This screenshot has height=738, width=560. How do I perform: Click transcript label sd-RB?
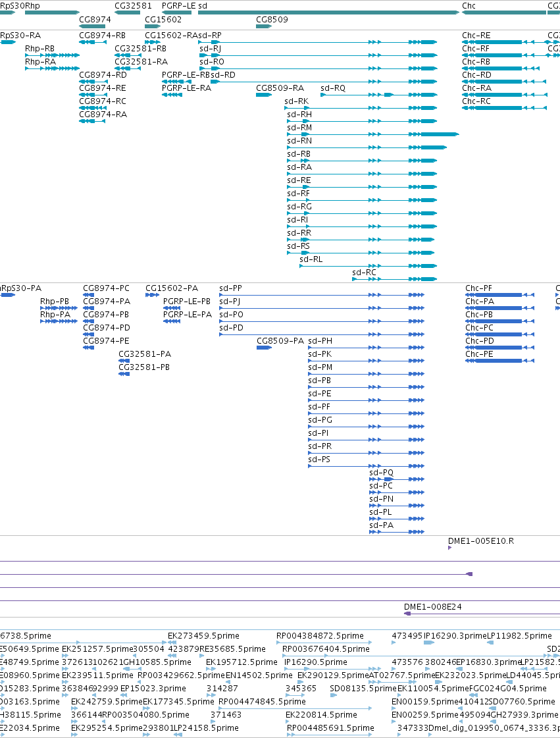[x=299, y=154]
